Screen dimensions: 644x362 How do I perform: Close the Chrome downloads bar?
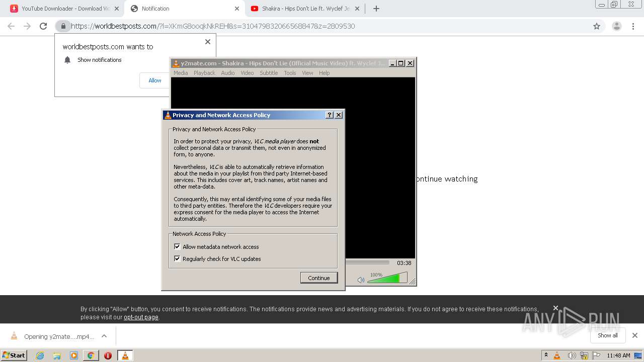[x=634, y=335]
